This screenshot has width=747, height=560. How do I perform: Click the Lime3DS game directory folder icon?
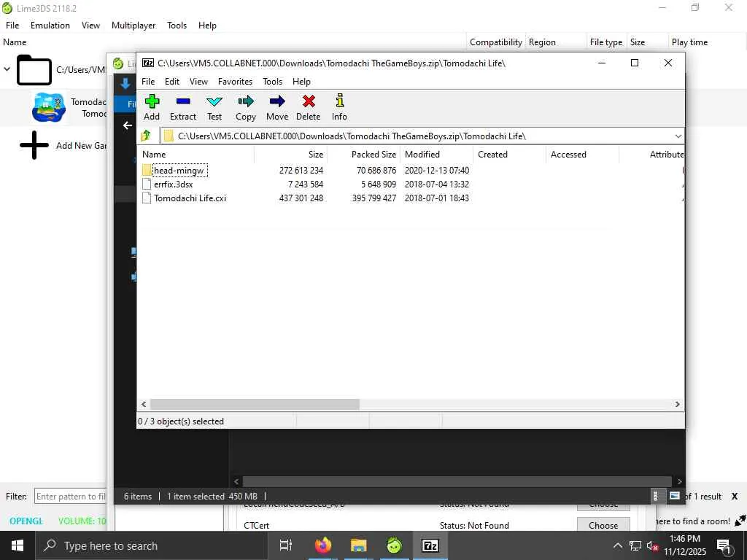point(34,70)
